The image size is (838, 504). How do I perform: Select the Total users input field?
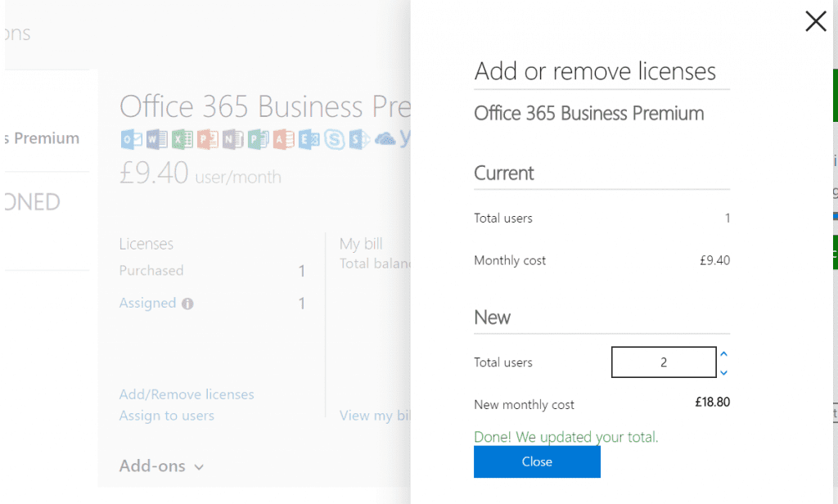tap(663, 362)
